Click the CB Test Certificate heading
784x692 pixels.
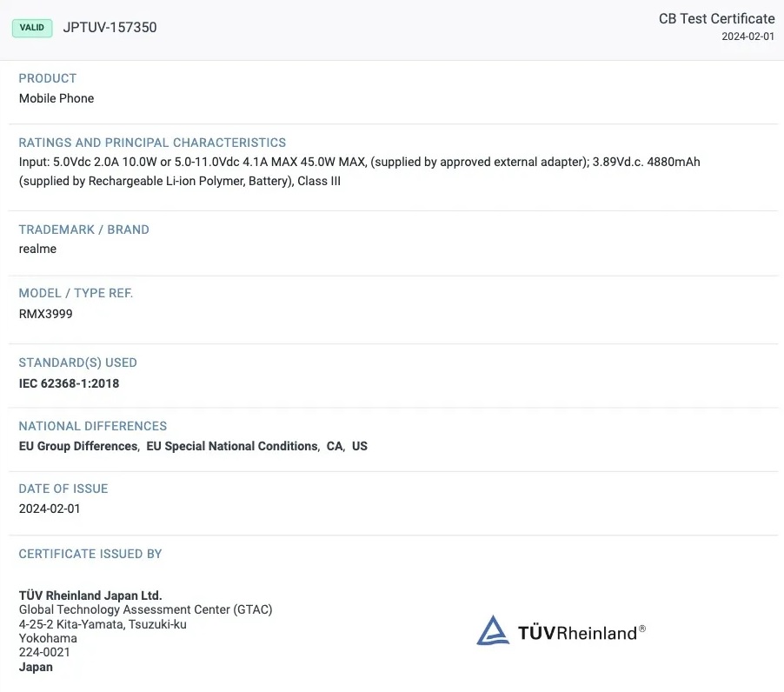pos(716,19)
